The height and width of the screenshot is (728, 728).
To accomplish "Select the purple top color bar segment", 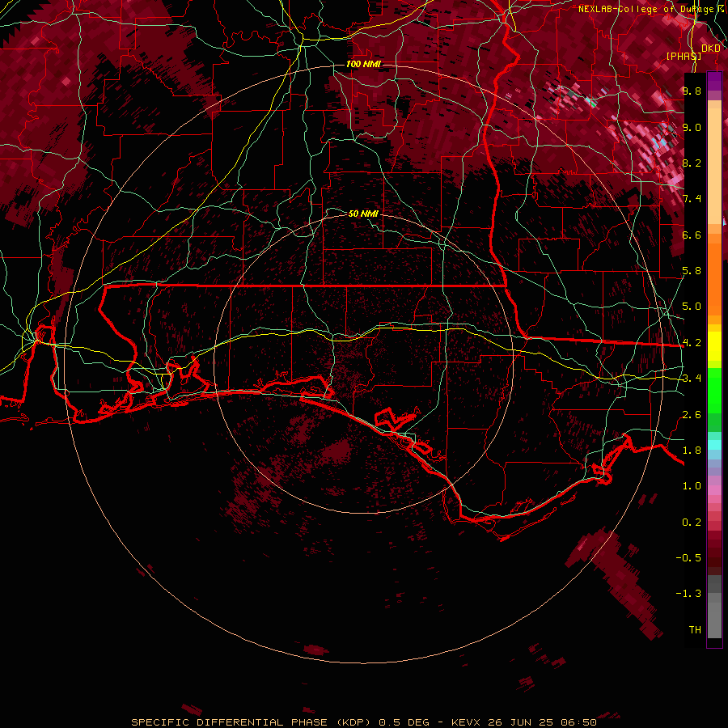I will pyautogui.click(x=714, y=81).
